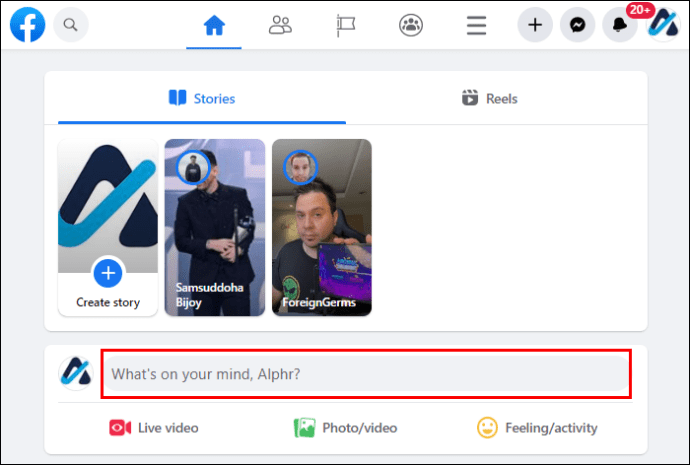Switch to the Stories tab
Viewport: 690px width, 465px height.
[x=202, y=99]
